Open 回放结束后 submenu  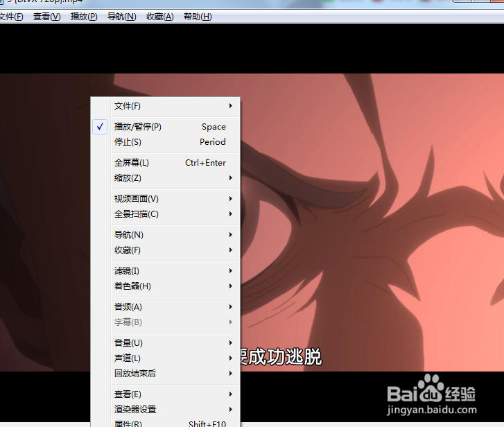pyautogui.click(x=165, y=374)
